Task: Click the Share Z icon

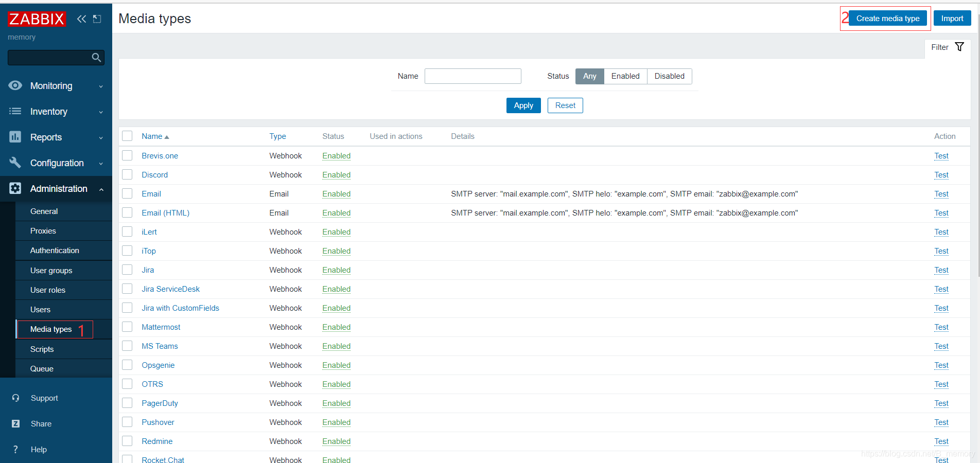Action: click(x=16, y=424)
